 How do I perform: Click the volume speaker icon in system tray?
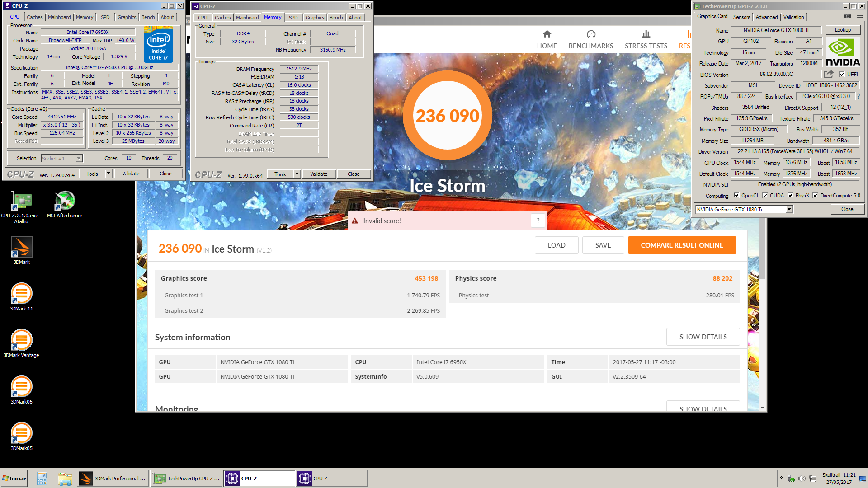click(802, 479)
